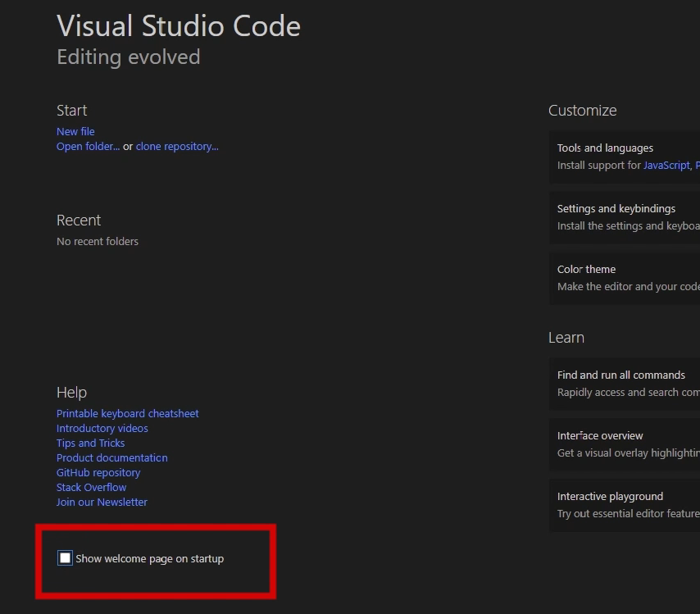The height and width of the screenshot is (614, 700).
Task: Click the Editing evolved subtitle
Action: [x=129, y=57]
